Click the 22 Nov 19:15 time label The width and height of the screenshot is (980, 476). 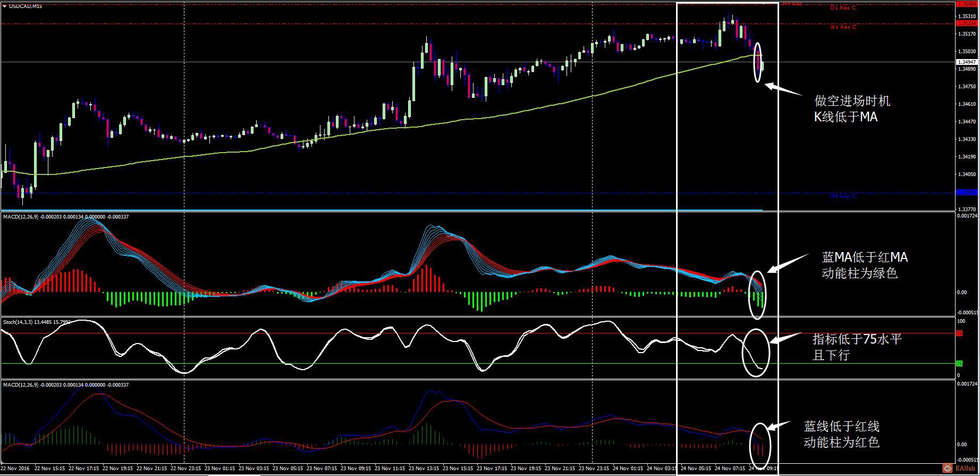pyautogui.click(x=118, y=469)
